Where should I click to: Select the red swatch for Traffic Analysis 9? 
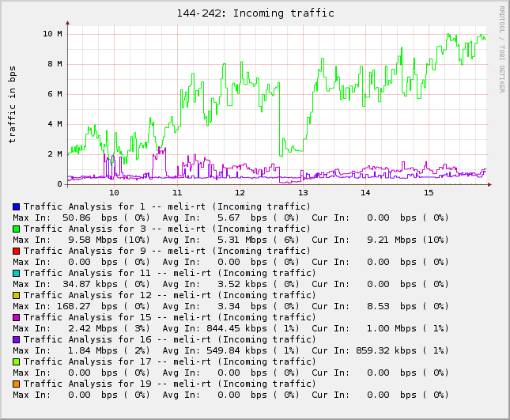click(17, 251)
